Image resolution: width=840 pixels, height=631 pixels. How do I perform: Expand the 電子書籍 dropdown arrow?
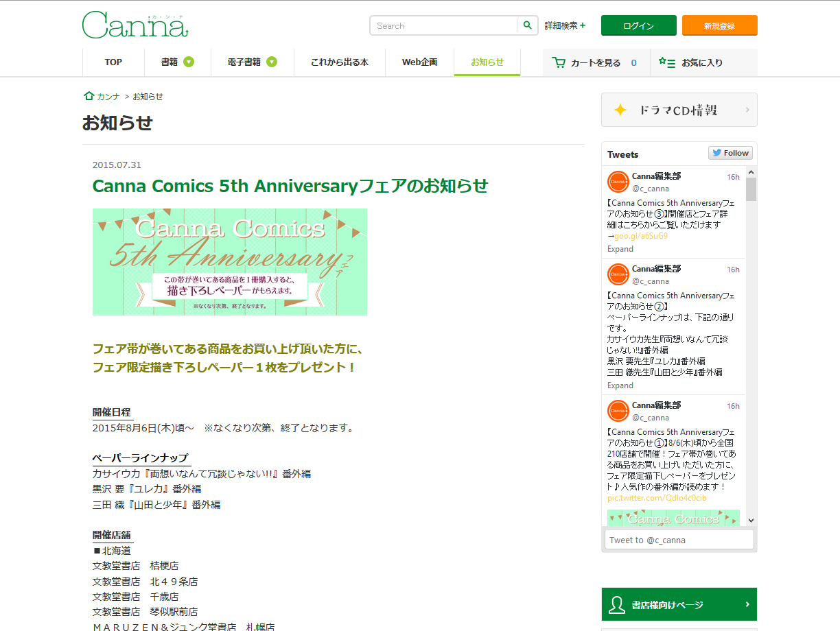click(272, 62)
